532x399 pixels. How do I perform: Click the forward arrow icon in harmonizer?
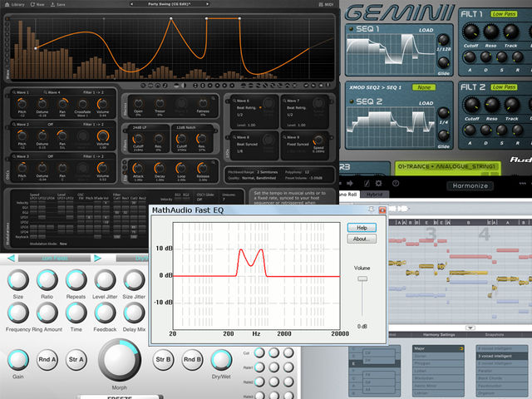pyautogui.click(x=350, y=184)
